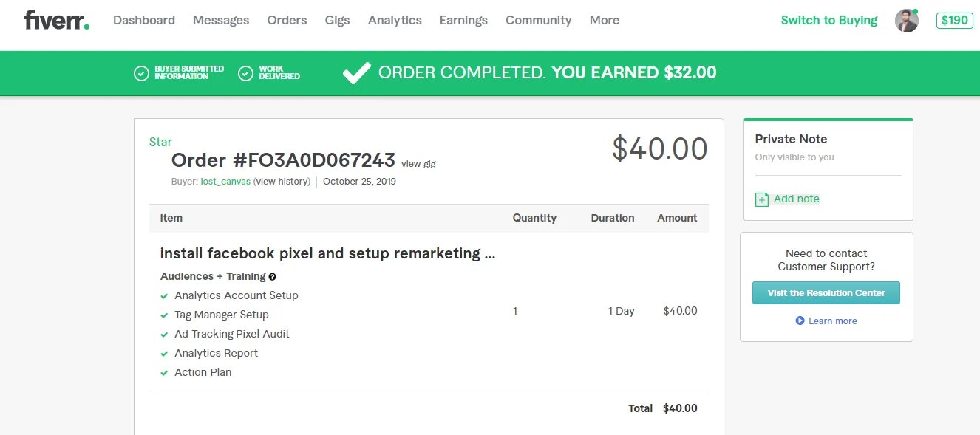Image resolution: width=980 pixels, height=435 pixels.
Task: Click the large order completed checkmark
Action: [x=357, y=72]
